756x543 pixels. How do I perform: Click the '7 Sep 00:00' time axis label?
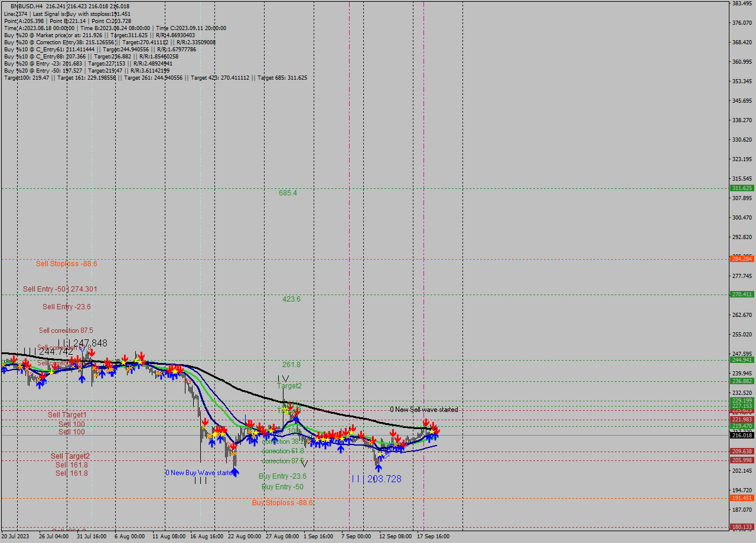tap(357, 537)
